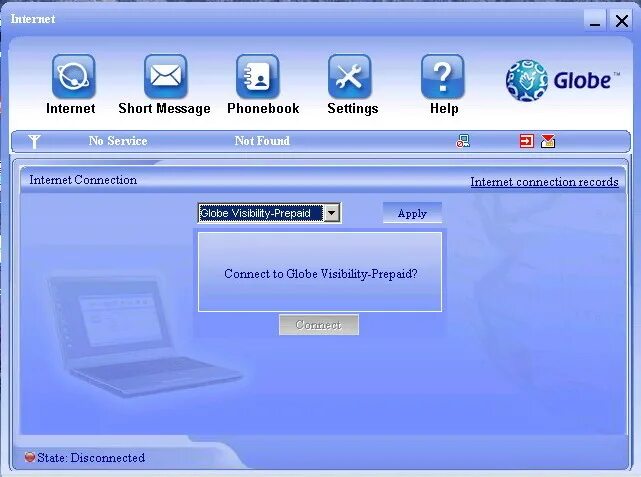Viewport: 641px width, 477px height.
Task: Click the Internet window title
Action: point(33,19)
